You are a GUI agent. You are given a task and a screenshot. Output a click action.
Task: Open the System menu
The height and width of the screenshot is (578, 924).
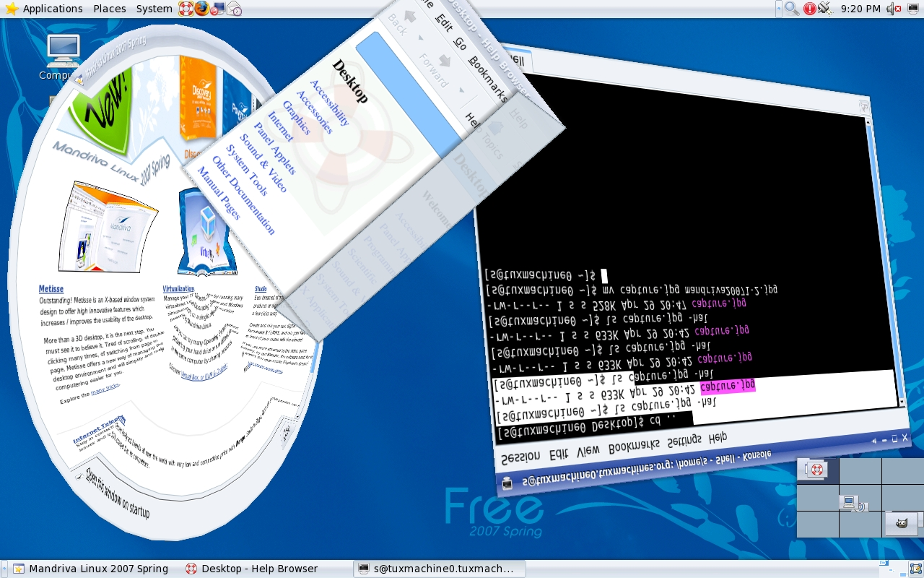154,9
